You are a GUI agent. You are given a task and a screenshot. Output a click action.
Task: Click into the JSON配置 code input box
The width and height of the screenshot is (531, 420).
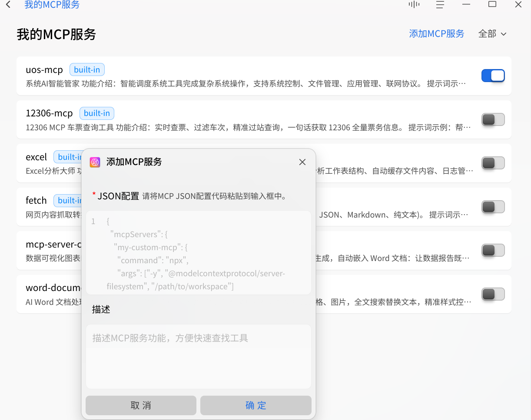pos(199,253)
